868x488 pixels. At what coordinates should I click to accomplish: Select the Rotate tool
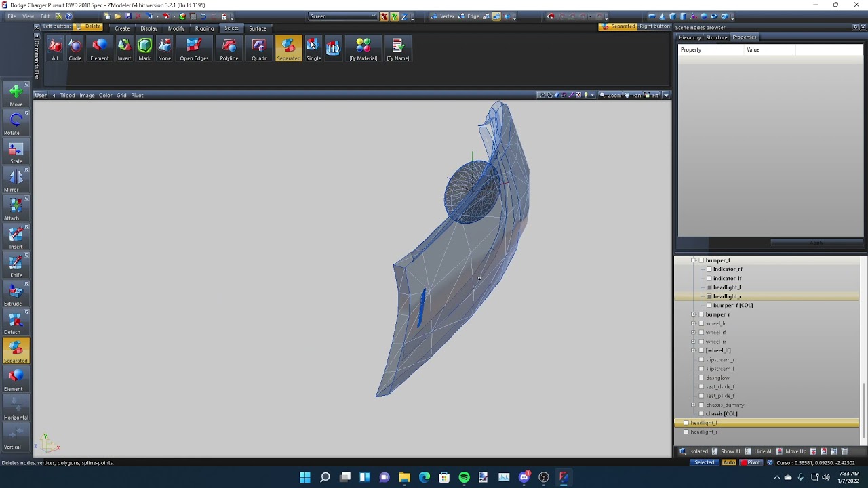point(16,123)
